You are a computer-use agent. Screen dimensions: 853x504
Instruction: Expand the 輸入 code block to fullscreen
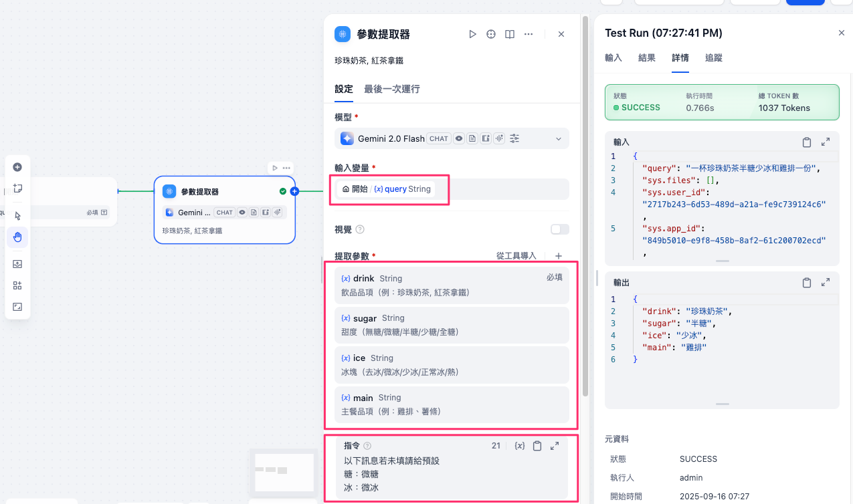pyautogui.click(x=826, y=142)
